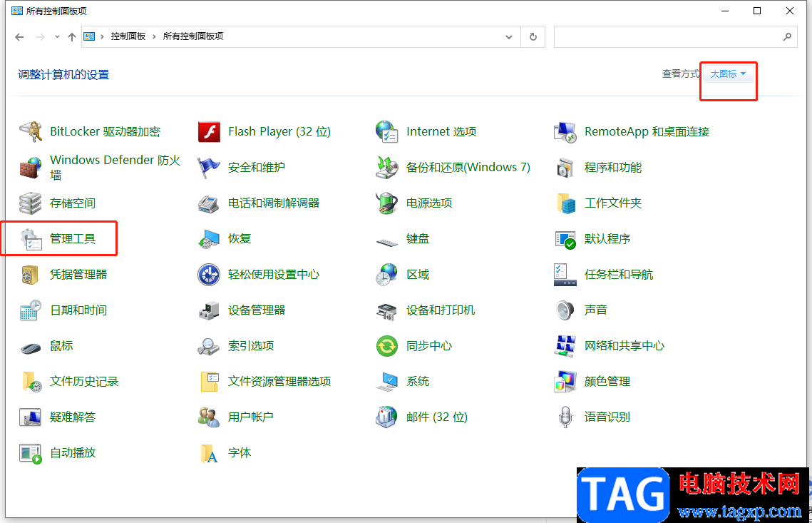
Task: Navigate back with the left arrow
Action: click(x=19, y=37)
